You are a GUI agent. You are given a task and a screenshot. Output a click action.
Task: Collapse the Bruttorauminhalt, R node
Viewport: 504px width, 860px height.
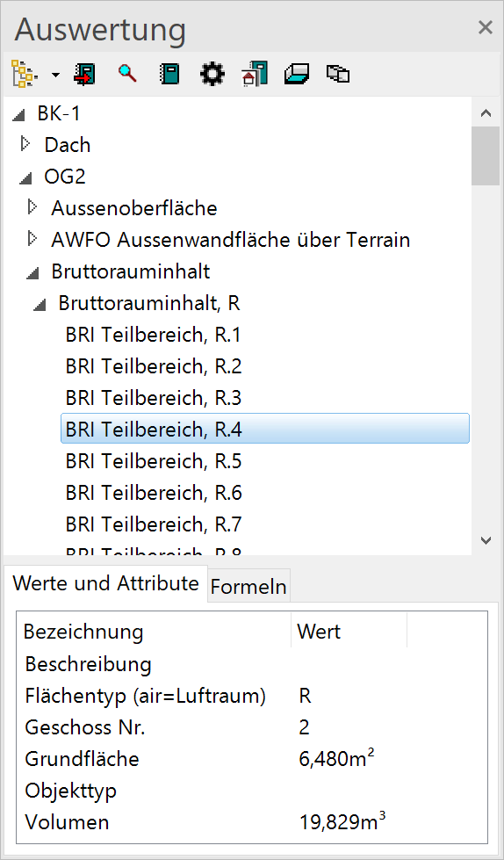point(40,305)
